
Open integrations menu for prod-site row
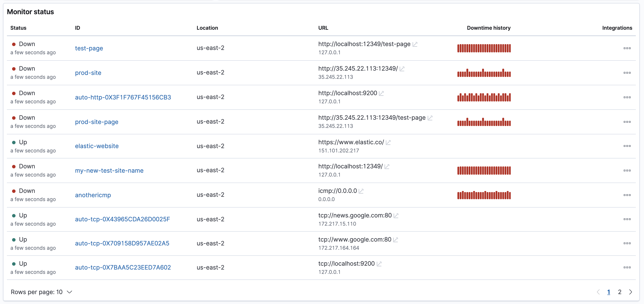click(x=627, y=73)
